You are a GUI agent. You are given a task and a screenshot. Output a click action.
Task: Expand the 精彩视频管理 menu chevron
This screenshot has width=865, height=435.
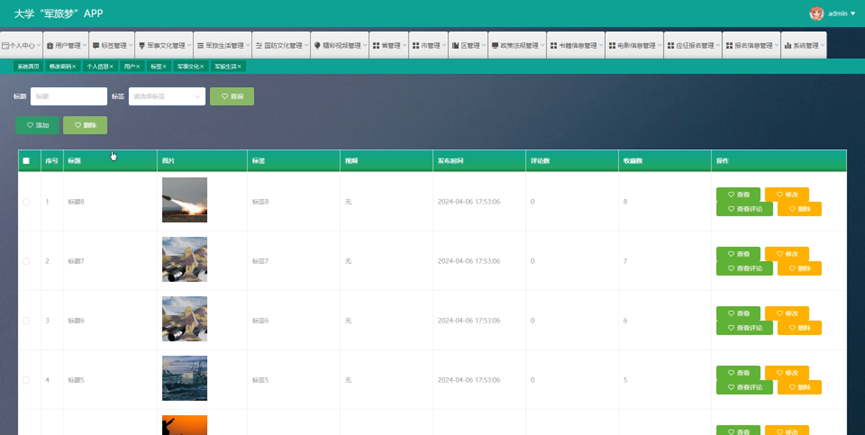(365, 46)
